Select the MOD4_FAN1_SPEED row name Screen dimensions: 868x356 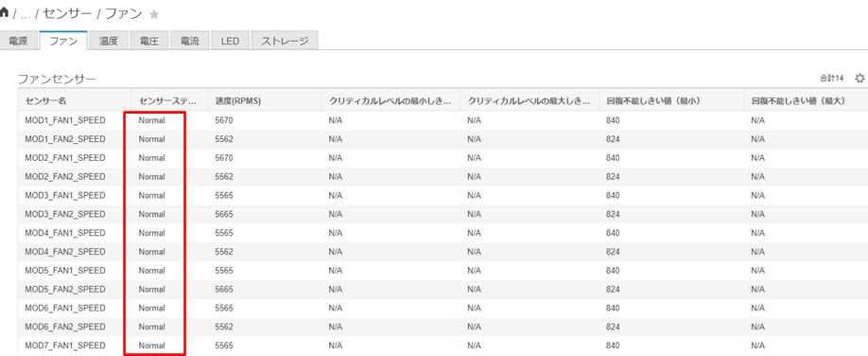click(64, 233)
